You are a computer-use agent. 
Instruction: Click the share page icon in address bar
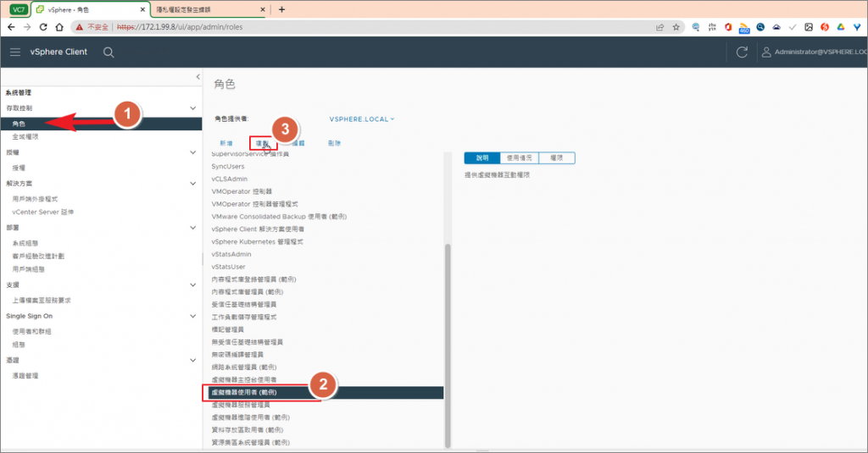pos(659,26)
